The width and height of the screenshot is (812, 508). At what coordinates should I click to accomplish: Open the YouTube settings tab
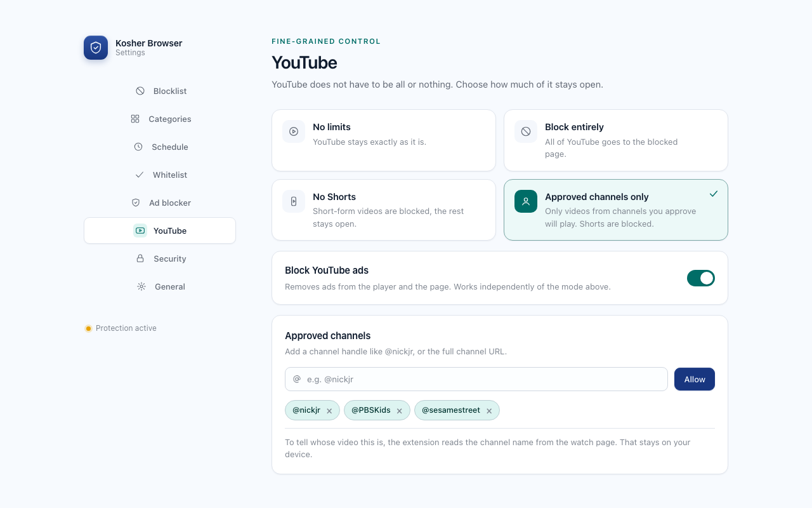point(160,231)
